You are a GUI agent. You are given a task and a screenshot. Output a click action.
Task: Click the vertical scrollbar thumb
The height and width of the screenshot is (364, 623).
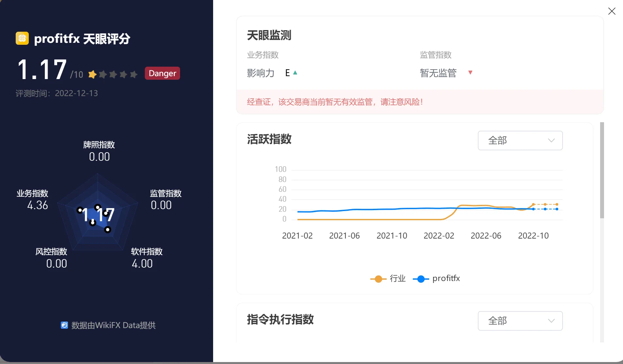pyautogui.click(x=602, y=170)
